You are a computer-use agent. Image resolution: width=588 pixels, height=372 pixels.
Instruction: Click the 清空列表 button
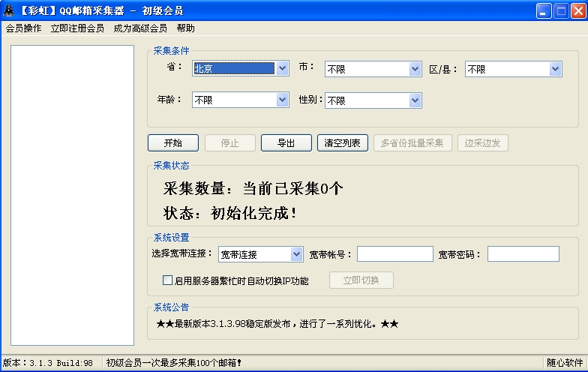coord(342,142)
